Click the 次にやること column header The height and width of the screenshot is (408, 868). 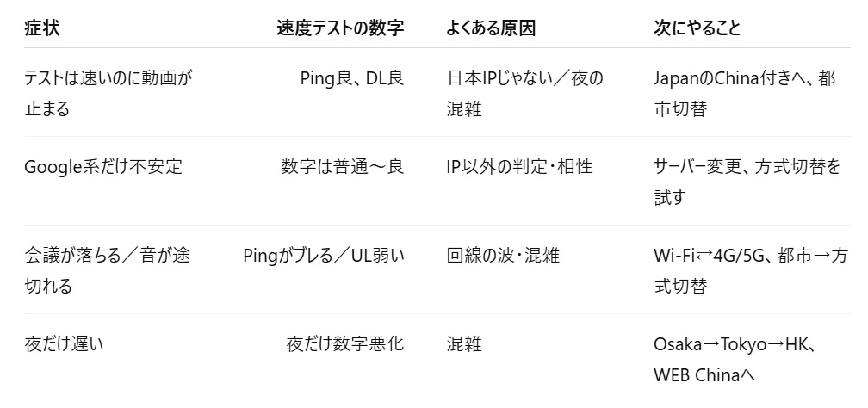697,28
